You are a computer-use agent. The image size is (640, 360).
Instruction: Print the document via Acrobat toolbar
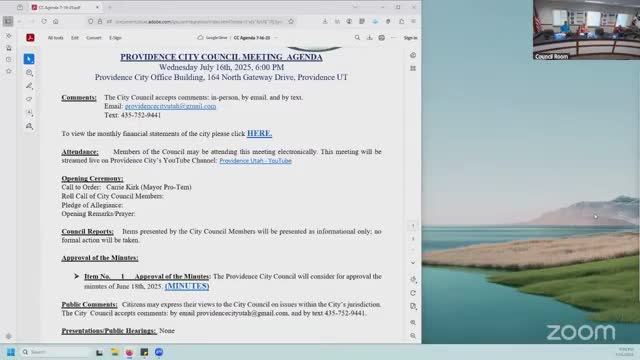pos(381,38)
